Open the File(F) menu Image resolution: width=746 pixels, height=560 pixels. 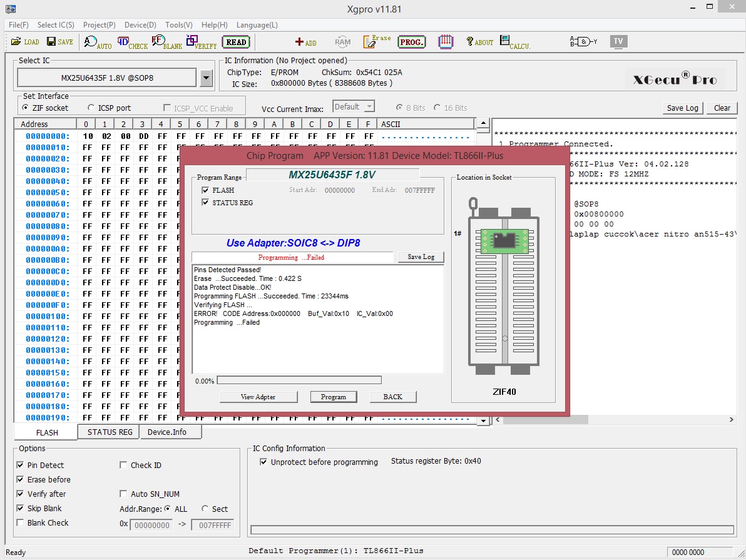(19, 25)
